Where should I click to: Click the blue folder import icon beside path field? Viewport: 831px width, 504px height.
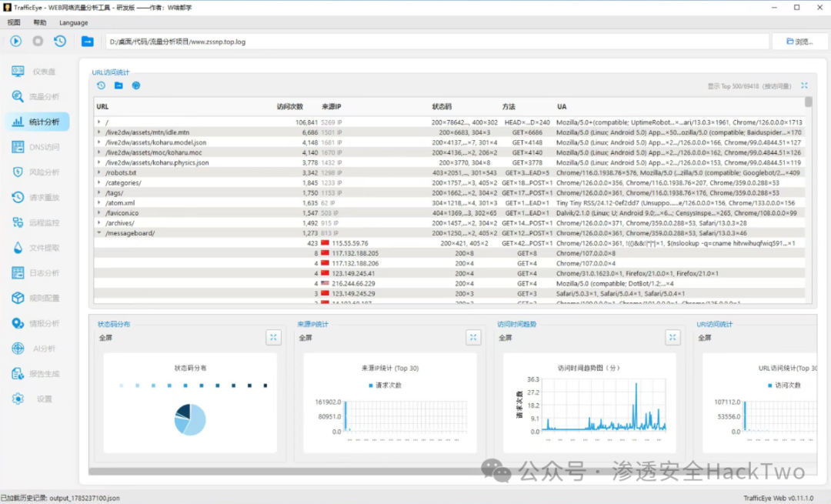pyautogui.click(x=88, y=42)
